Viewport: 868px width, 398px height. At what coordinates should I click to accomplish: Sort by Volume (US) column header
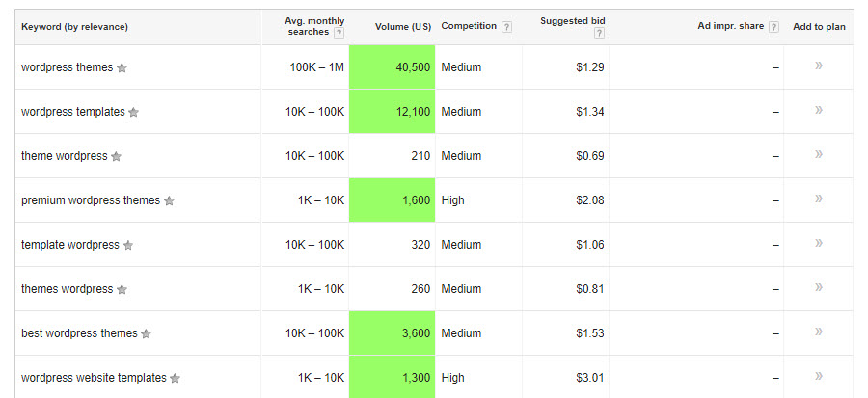403,27
